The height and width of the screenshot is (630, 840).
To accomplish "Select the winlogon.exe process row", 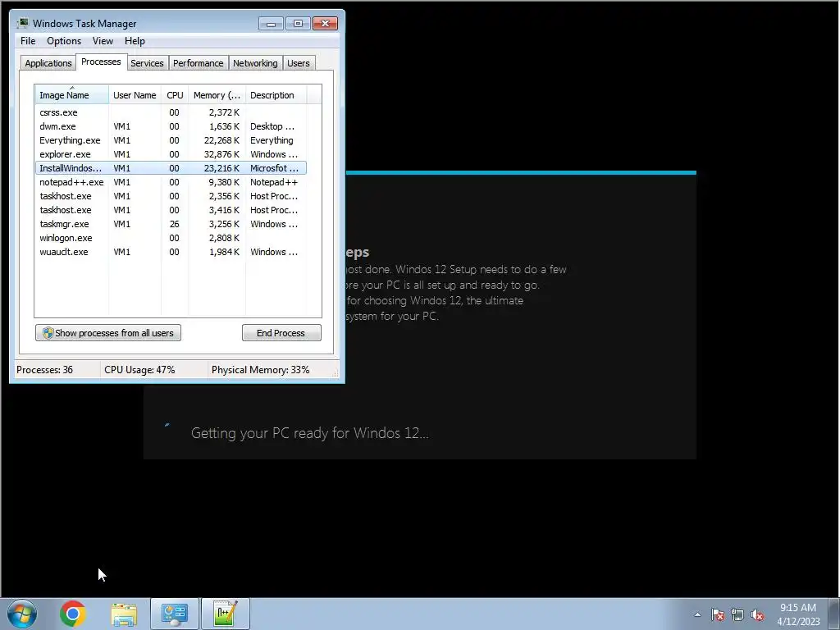I will pos(171,238).
